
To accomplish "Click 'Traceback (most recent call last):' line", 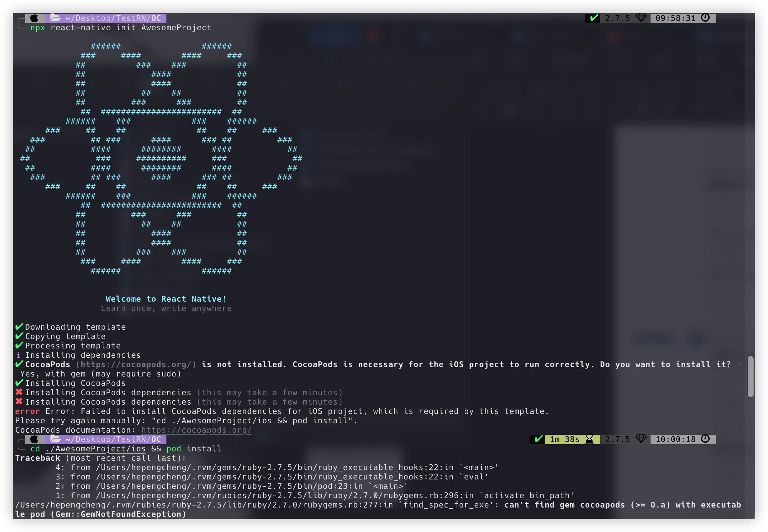I will pyautogui.click(x=101, y=458).
